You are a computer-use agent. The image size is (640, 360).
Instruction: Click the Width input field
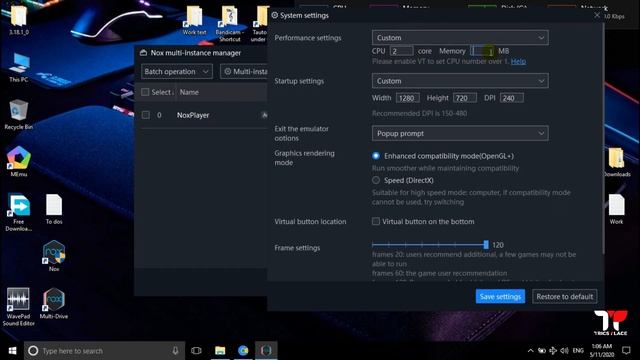(408, 98)
